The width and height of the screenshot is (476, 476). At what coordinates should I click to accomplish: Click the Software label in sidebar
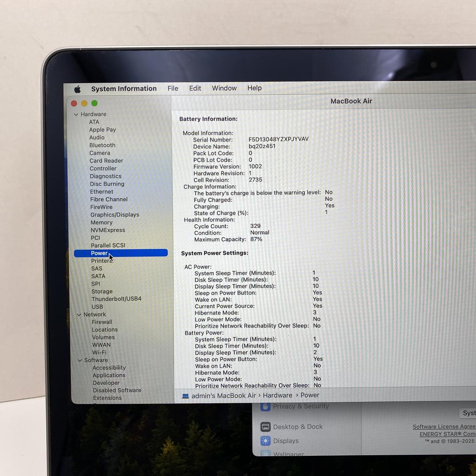pos(96,360)
